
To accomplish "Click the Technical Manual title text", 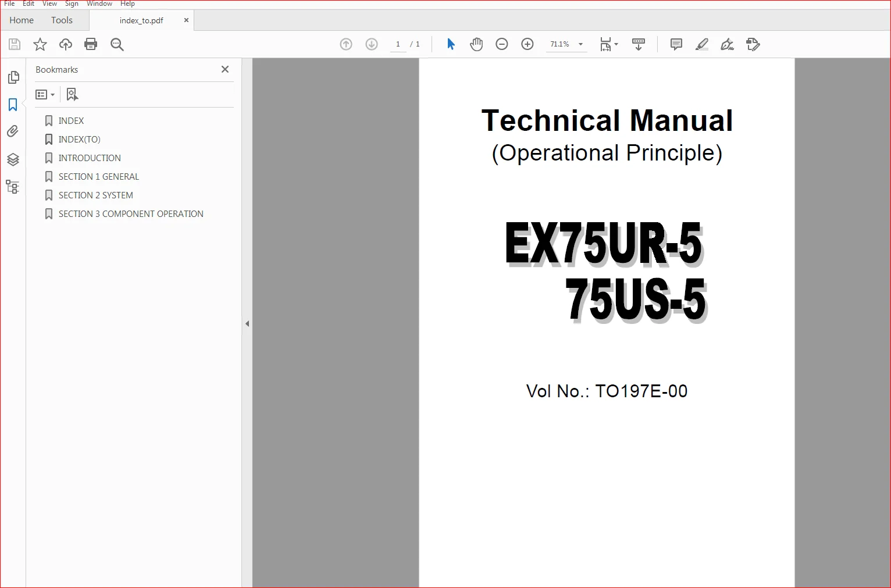I will tap(607, 121).
